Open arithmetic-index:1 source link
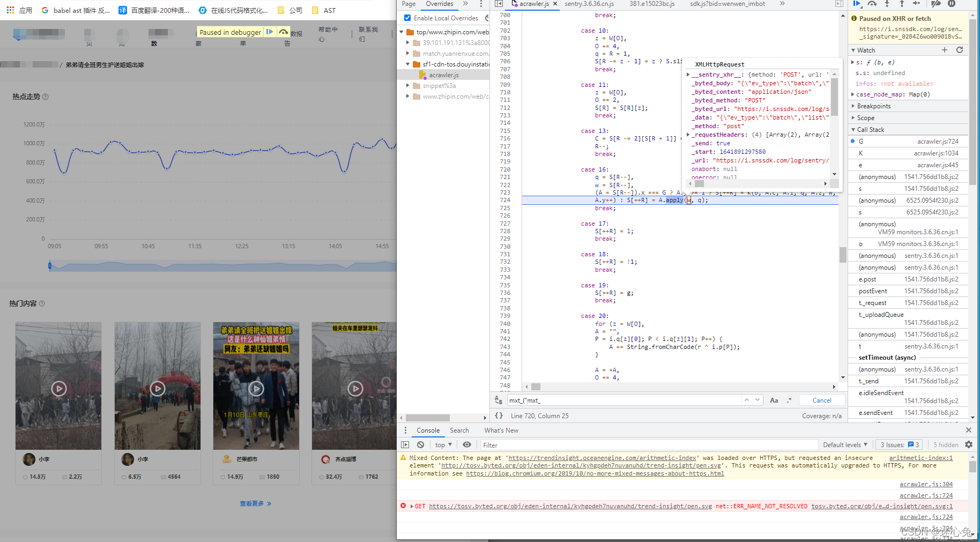Image resolution: width=980 pixels, height=542 pixels. 920,458
